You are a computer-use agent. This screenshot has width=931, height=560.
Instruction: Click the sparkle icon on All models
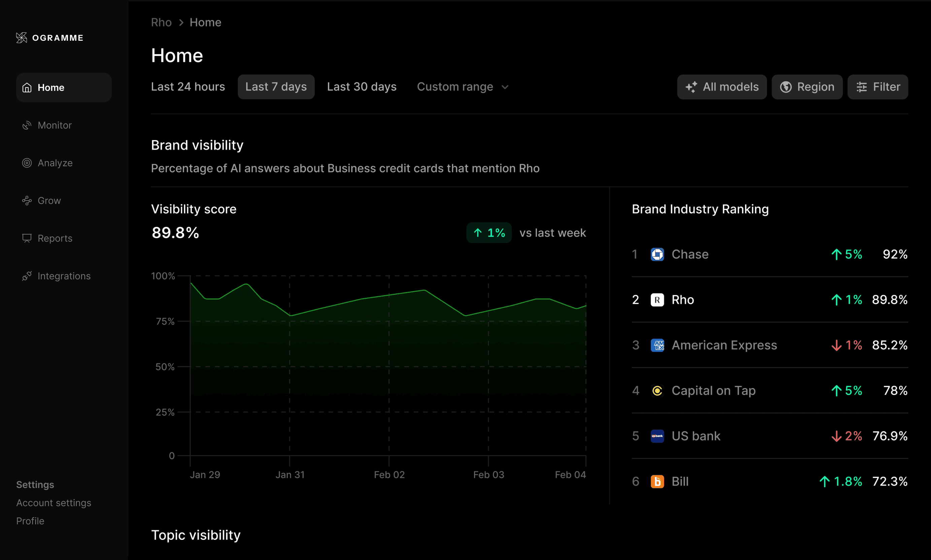tap(691, 87)
